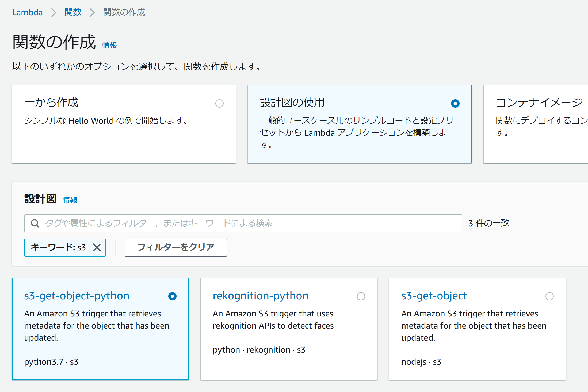588x392 pixels.
Task: Focus the blueprint keyword filter field
Action: point(243,223)
